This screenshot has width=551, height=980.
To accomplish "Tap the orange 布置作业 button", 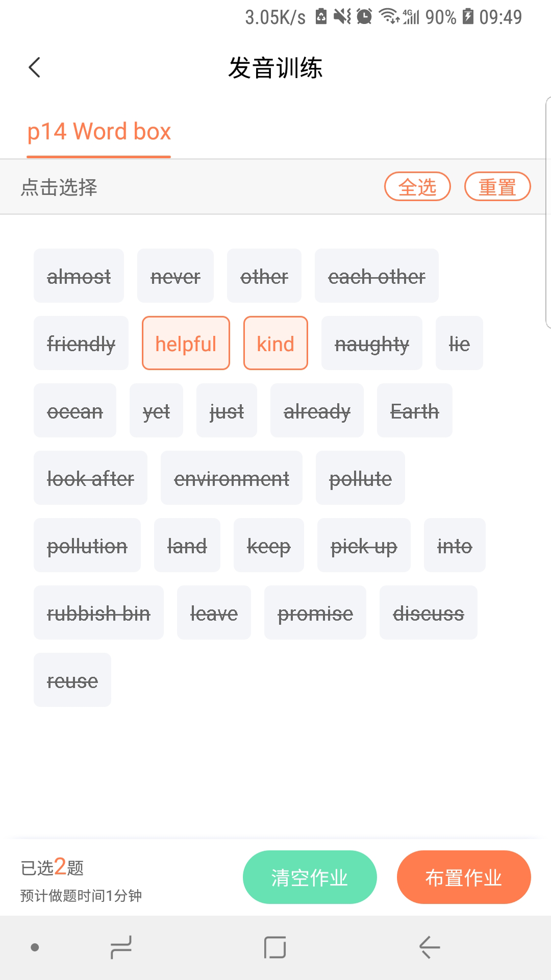I will [464, 877].
